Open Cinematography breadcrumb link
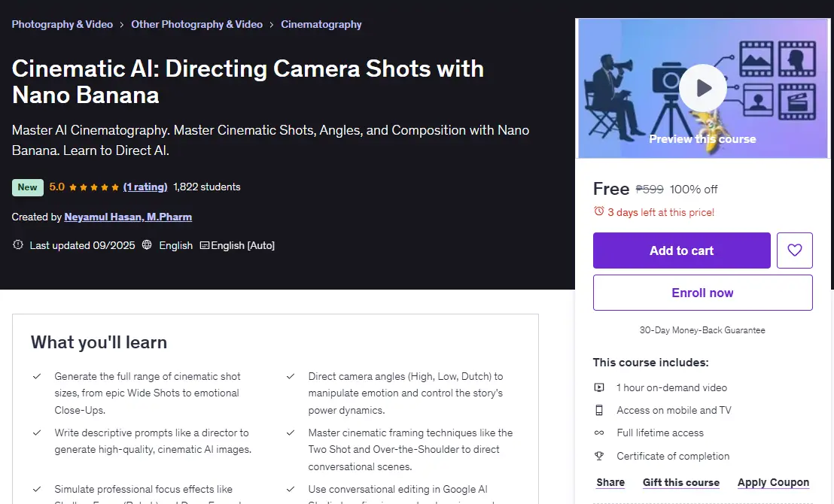This screenshot has width=834, height=504. point(321,25)
